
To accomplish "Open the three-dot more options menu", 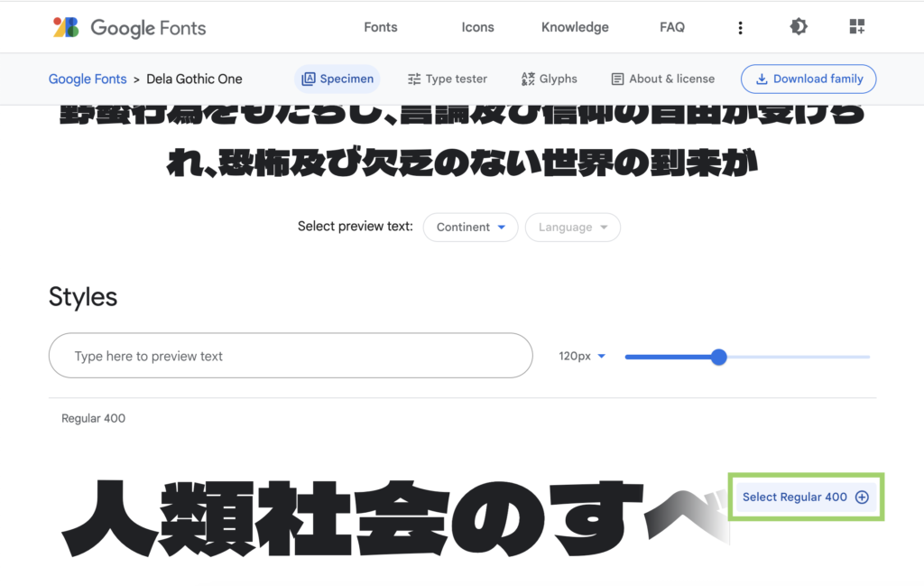I will click(x=740, y=27).
